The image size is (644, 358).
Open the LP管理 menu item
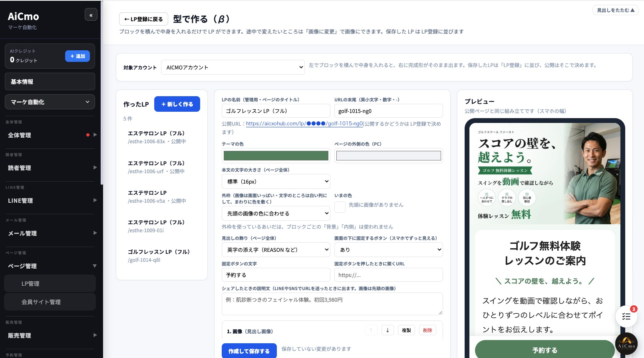50,283
